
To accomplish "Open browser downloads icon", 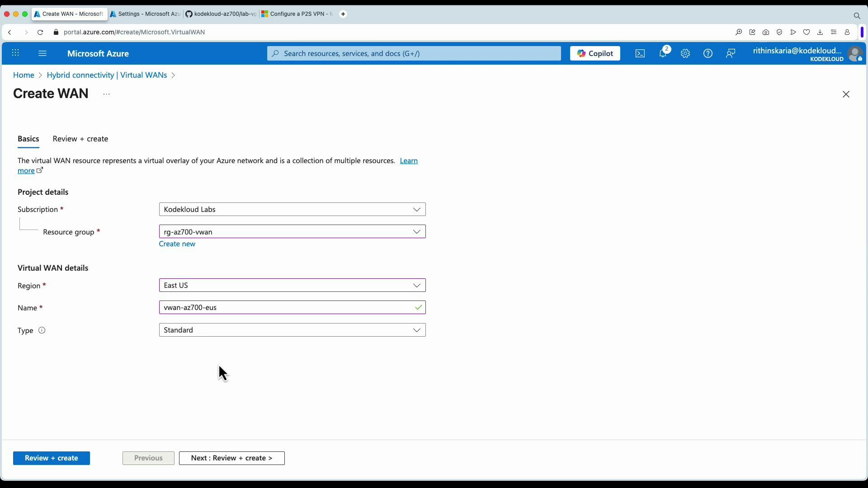I will click(x=820, y=32).
